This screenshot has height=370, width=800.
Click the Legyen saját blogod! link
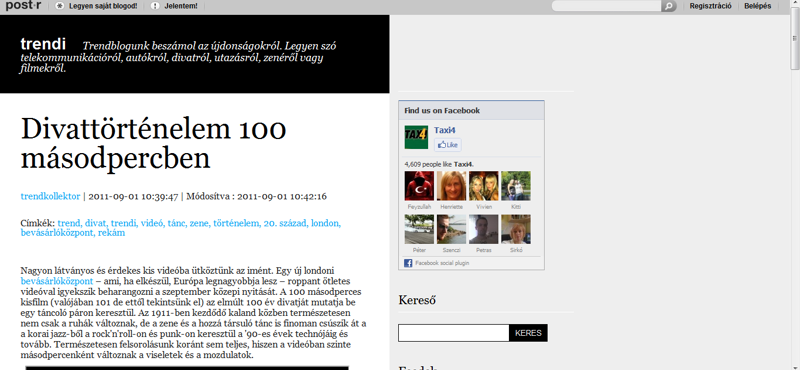pos(103,6)
